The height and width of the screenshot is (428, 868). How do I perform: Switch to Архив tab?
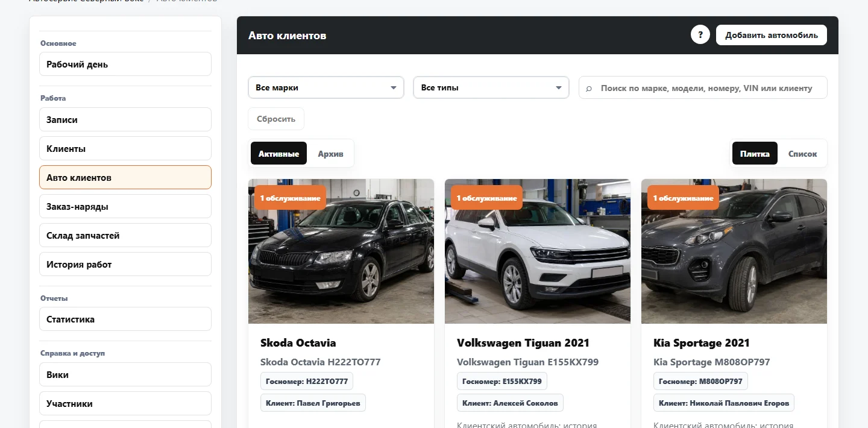[330, 154]
